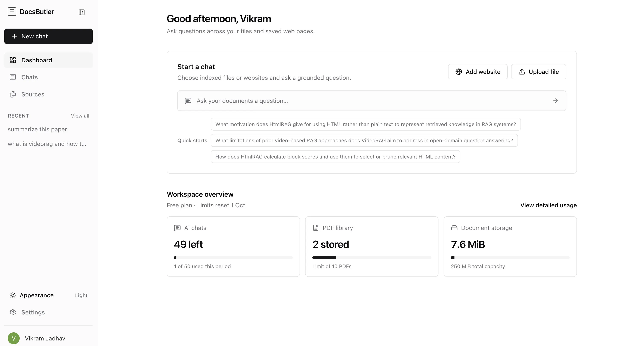
Task: Click View all recent chats
Action: click(80, 116)
